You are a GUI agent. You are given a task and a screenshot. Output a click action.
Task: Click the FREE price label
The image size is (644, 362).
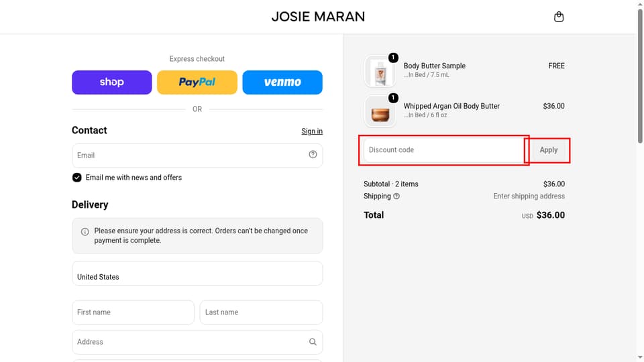[x=557, y=66]
